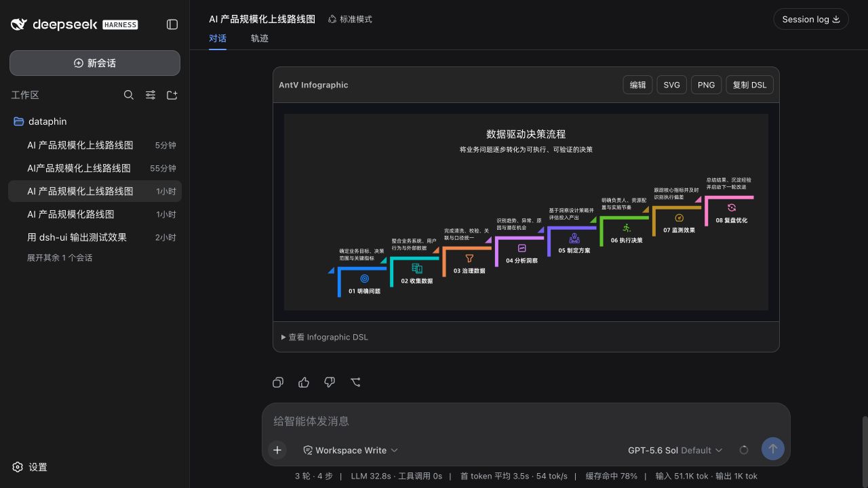Click the 04 分析洞察 chart icon
868x488 pixels.
[x=521, y=248]
